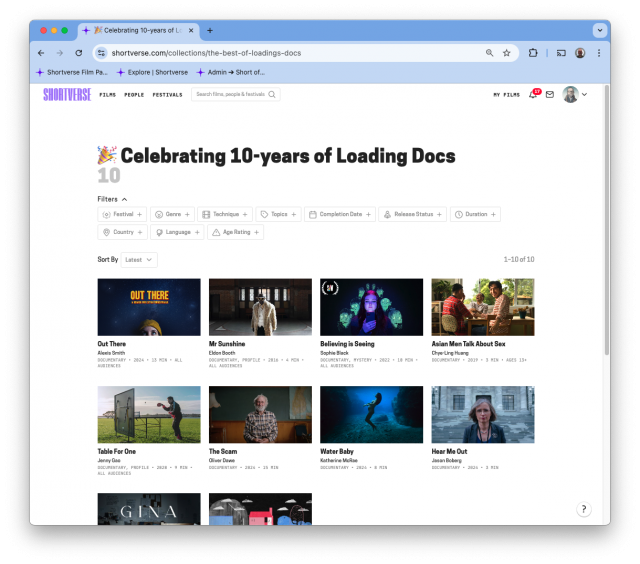The width and height of the screenshot is (640, 564).
Task: Open the Explore | Shortverse bookmark
Action: (151, 72)
